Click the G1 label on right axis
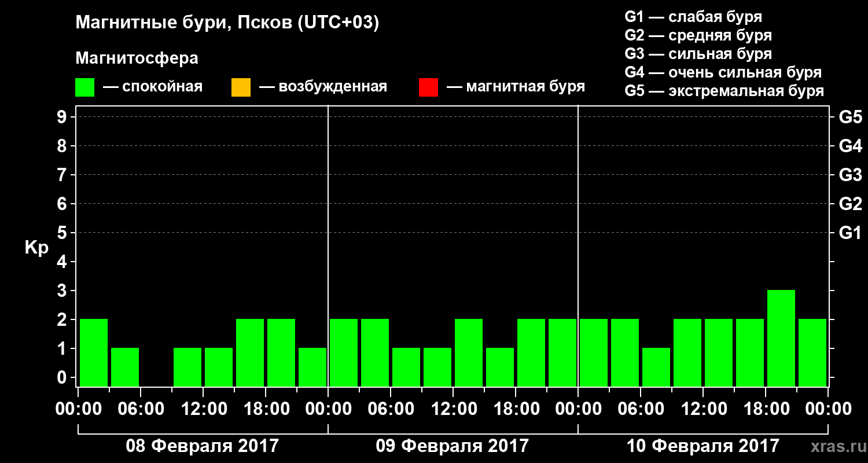The height and width of the screenshot is (463, 868). click(851, 233)
